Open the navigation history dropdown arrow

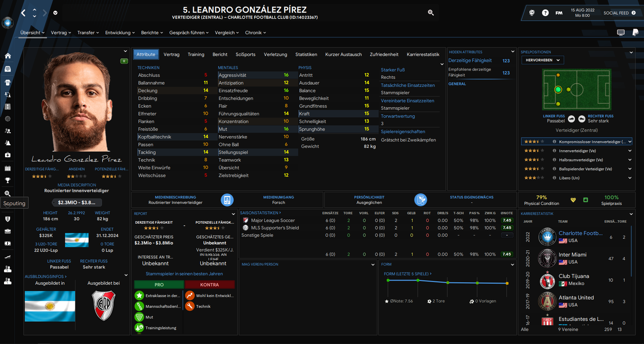(55, 13)
